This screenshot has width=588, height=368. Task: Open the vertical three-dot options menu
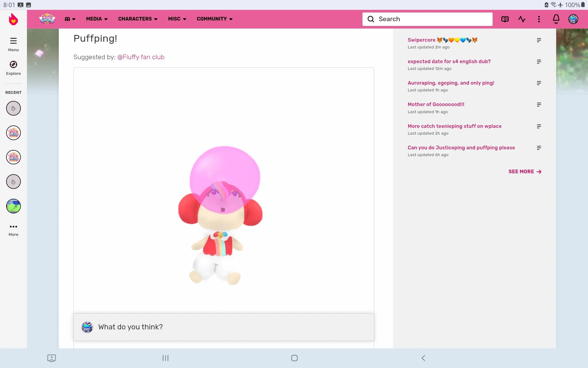(x=539, y=19)
